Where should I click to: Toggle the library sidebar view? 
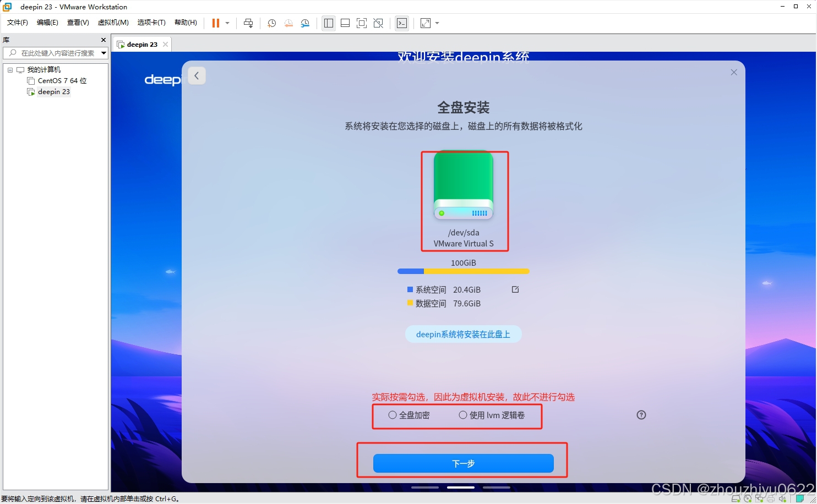coord(329,23)
